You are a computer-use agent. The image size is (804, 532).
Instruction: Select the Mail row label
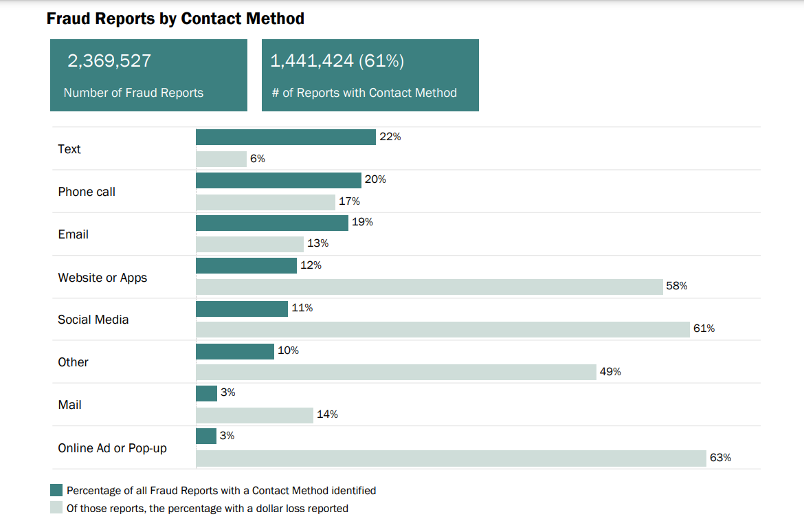(70, 405)
